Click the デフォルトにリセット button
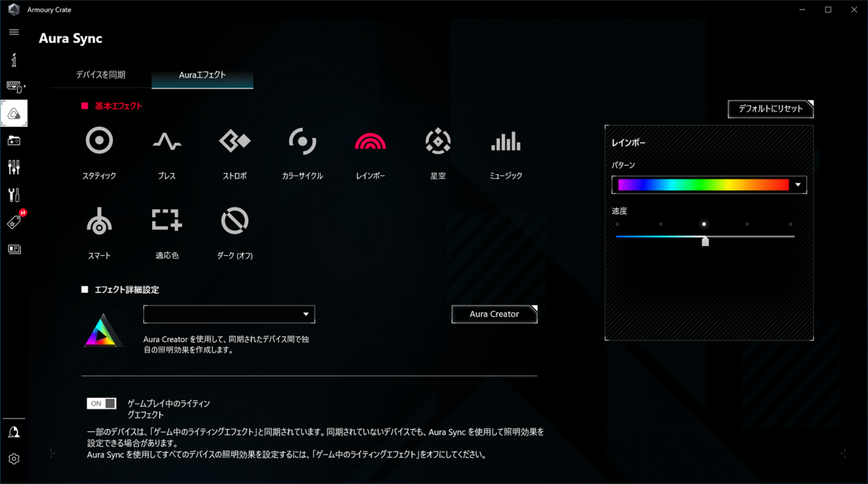The height and width of the screenshot is (484, 868). click(770, 109)
